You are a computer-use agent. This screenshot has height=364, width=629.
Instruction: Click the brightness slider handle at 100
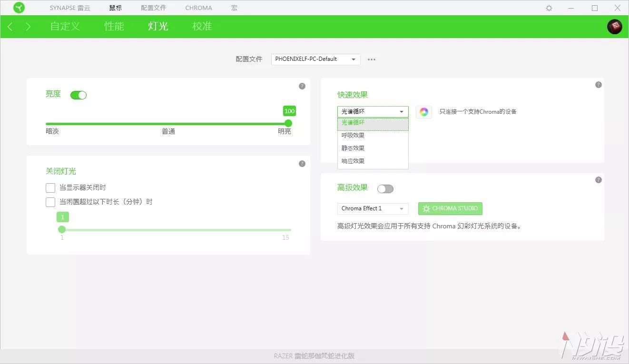coord(288,123)
